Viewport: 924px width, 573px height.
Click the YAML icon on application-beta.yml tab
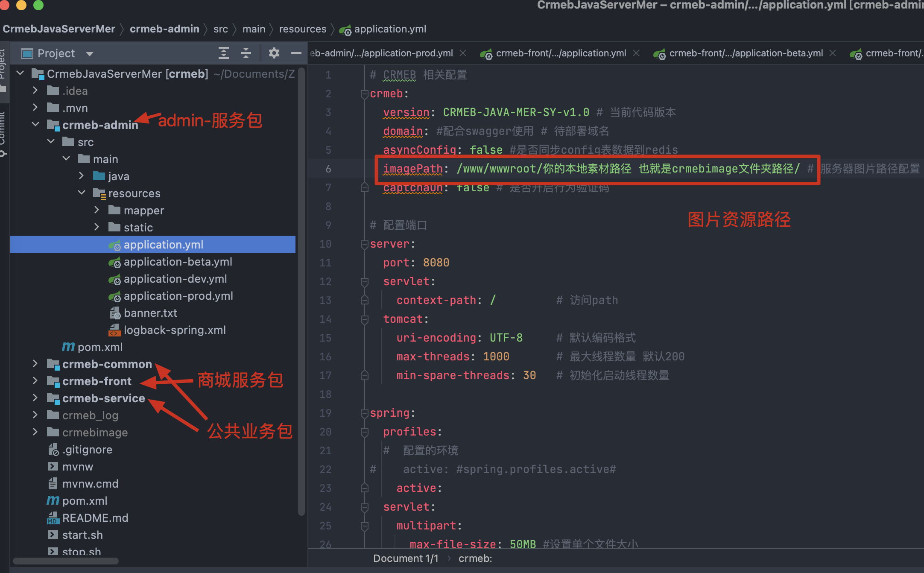661,53
